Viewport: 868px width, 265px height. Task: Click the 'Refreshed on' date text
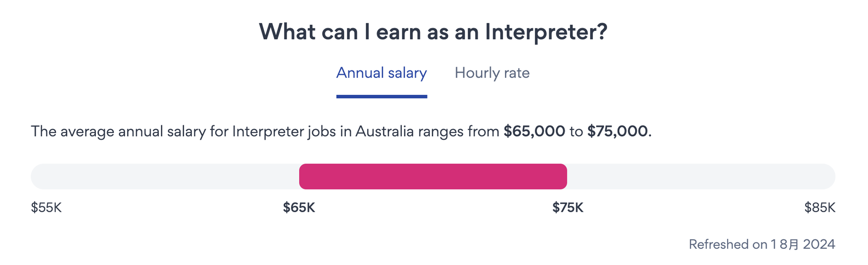(762, 244)
